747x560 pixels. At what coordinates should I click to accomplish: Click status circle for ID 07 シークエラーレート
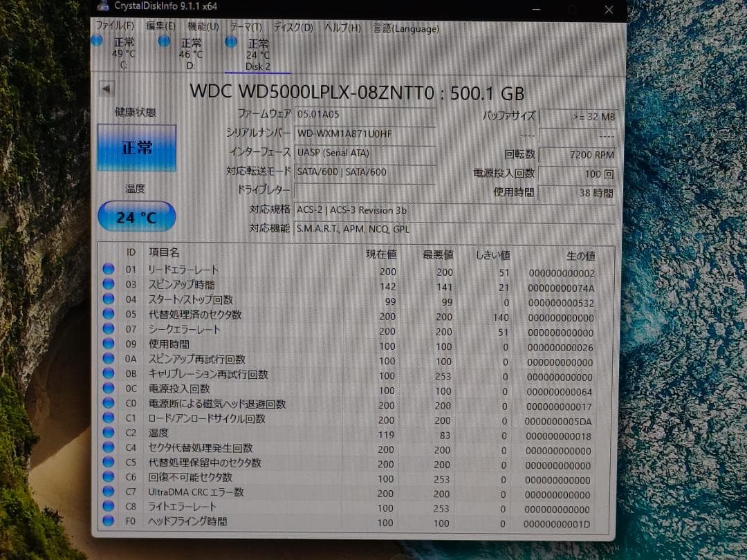click(x=109, y=328)
